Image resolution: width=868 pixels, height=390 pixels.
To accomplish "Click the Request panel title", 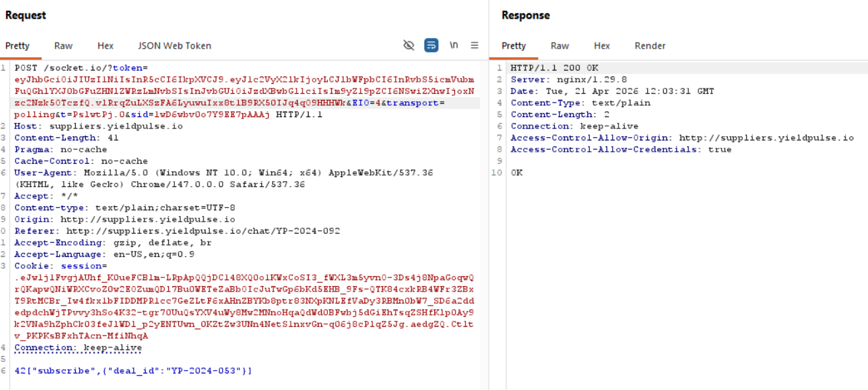I will coord(26,15).
